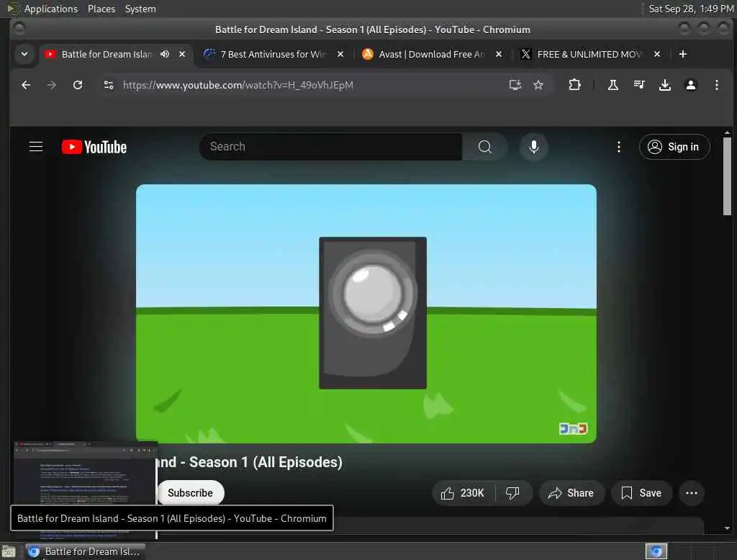Mute the Battle for Dream Island tab audio
Viewport: 737px width, 560px height.
[x=165, y=54]
